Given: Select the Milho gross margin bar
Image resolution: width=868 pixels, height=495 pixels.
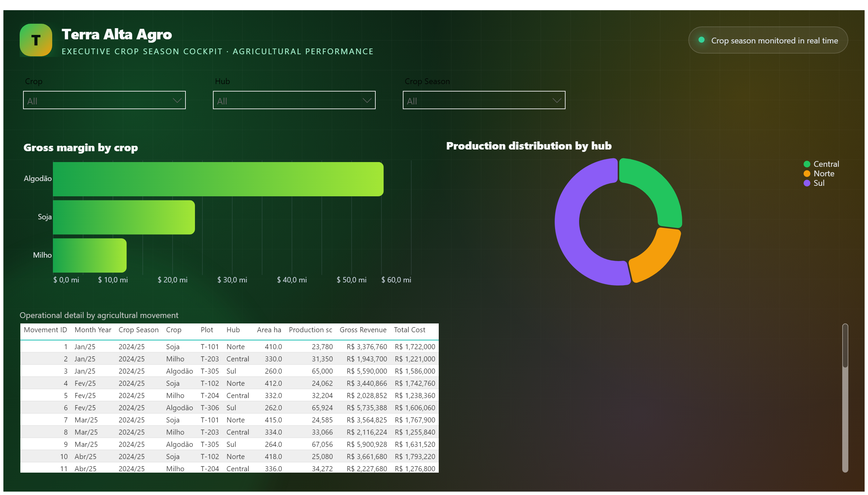Looking at the screenshot, I should [90, 255].
